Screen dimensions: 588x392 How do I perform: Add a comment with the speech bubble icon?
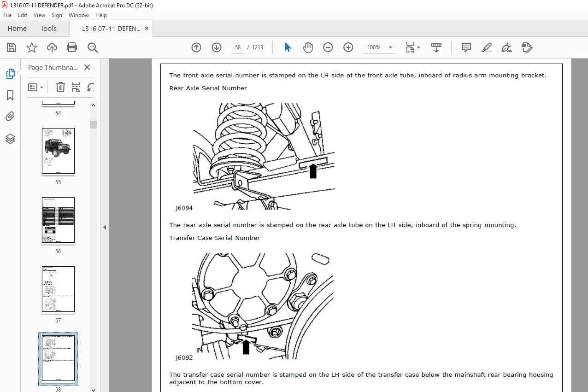click(x=466, y=47)
